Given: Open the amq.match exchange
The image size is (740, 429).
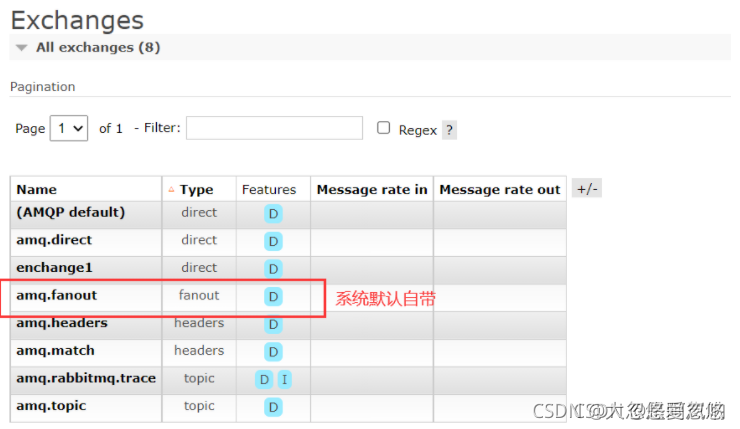Looking at the screenshot, I should click(x=55, y=351).
